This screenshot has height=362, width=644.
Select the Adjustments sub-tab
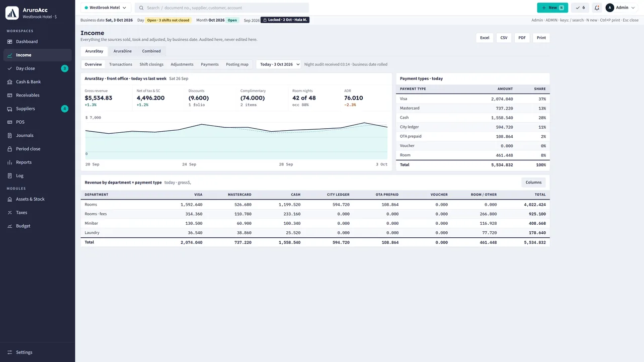pos(182,64)
